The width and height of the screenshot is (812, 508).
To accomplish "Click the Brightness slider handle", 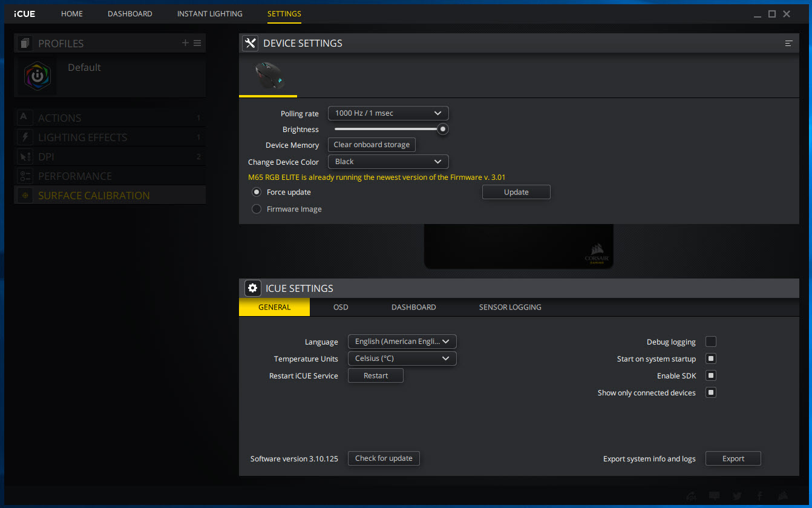I will point(443,129).
